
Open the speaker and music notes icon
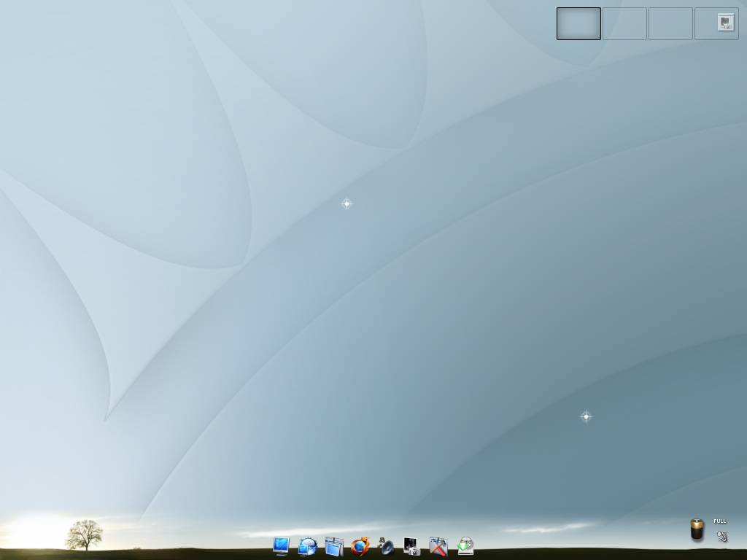tap(386, 546)
